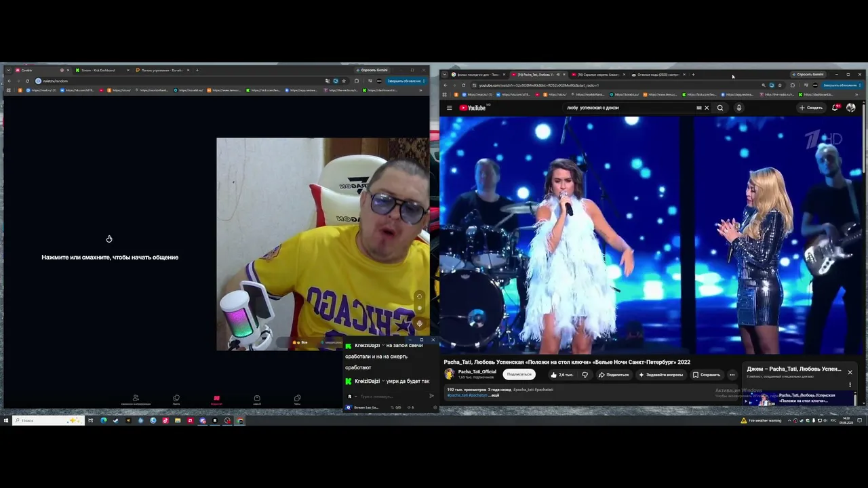
Task: Open the YouTube account avatar menu
Action: click(851, 108)
